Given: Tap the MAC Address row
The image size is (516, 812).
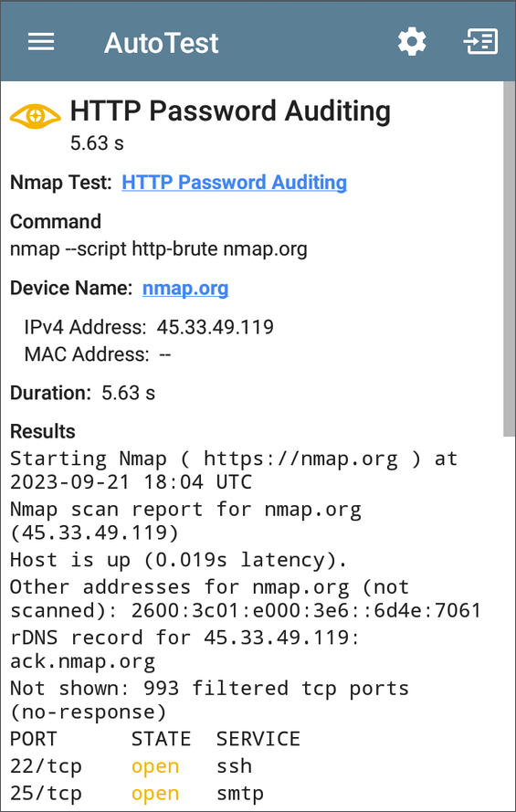Looking at the screenshot, I should tap(98, 354).
